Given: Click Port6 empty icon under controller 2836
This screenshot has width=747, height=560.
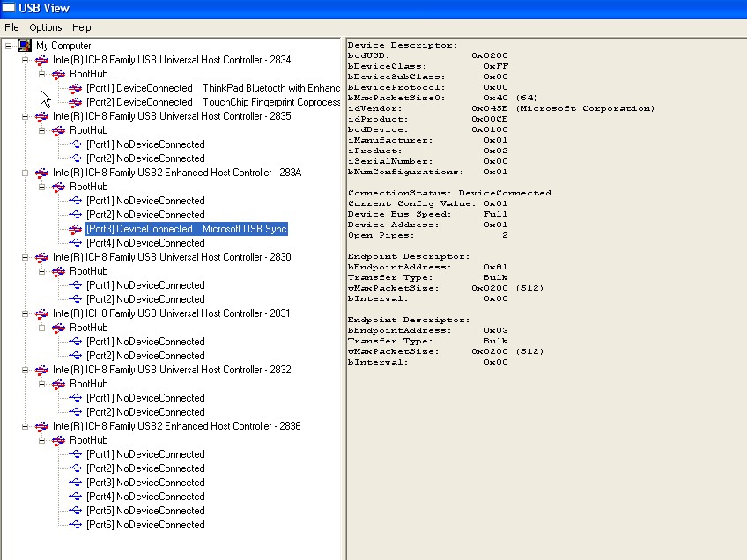Looking at the screenshot, I should [x=75, y=525].
